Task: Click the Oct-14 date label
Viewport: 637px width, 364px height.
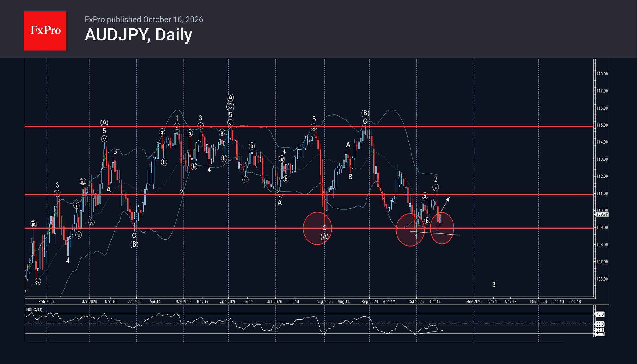Action: click(x=435, y=302)
